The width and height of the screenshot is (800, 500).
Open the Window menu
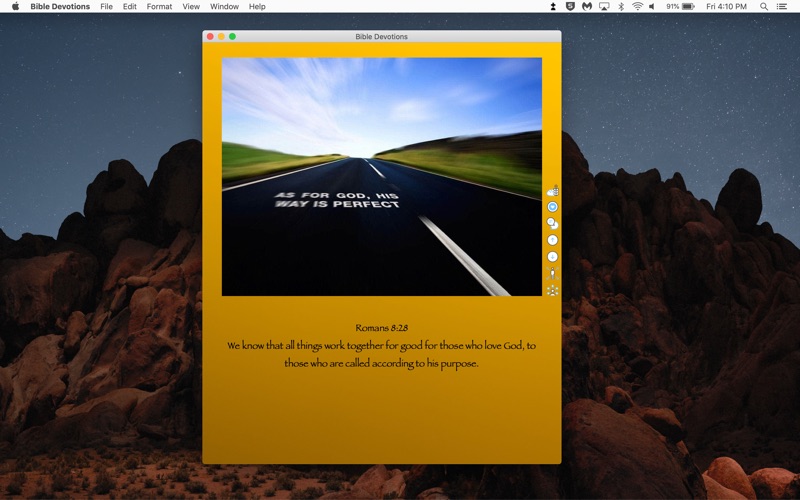click(224, 7)
